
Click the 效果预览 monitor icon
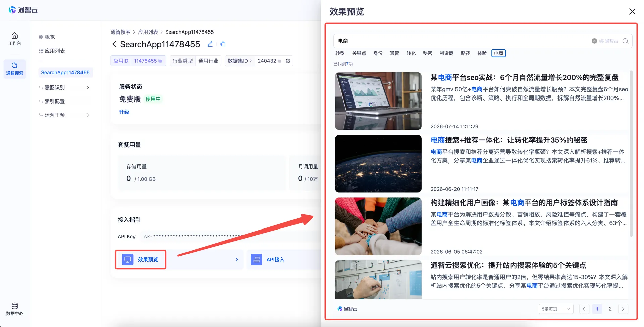(x=128, y=259)
